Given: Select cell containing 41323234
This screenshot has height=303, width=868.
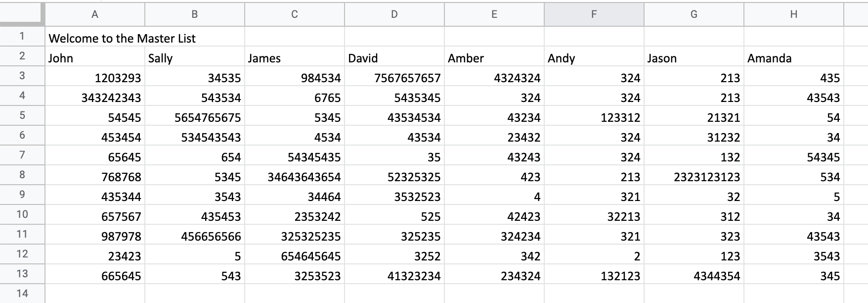Looking at the screenshot, I should point(394,274).
